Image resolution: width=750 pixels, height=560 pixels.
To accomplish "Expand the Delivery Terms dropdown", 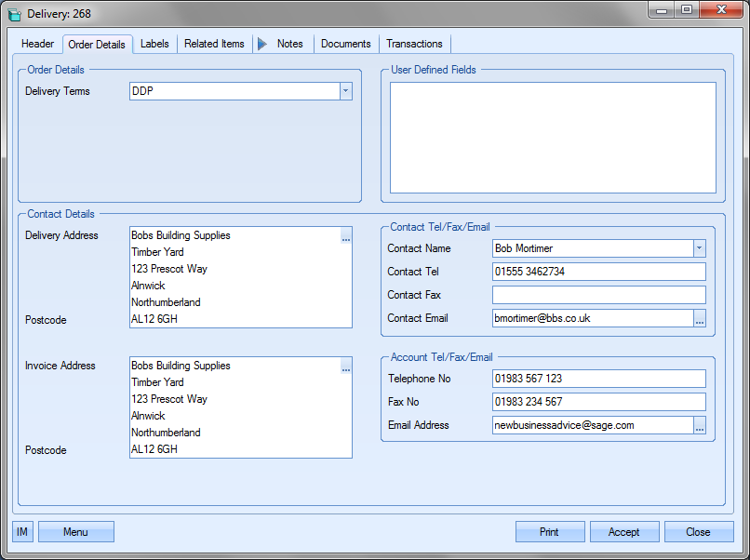I will tap(345, 91).
